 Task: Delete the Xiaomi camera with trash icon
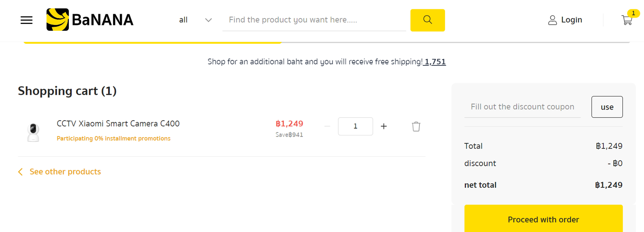416,127
